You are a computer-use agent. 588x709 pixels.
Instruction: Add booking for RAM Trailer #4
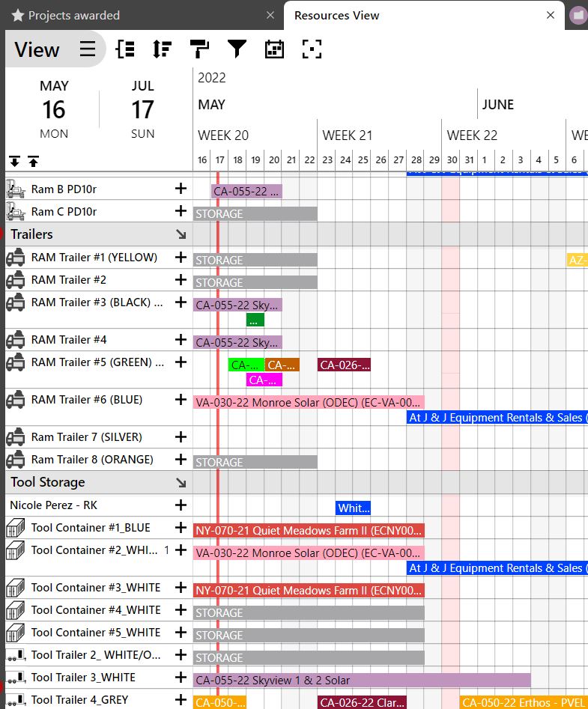pyautogui.click(x=181, y=340)
